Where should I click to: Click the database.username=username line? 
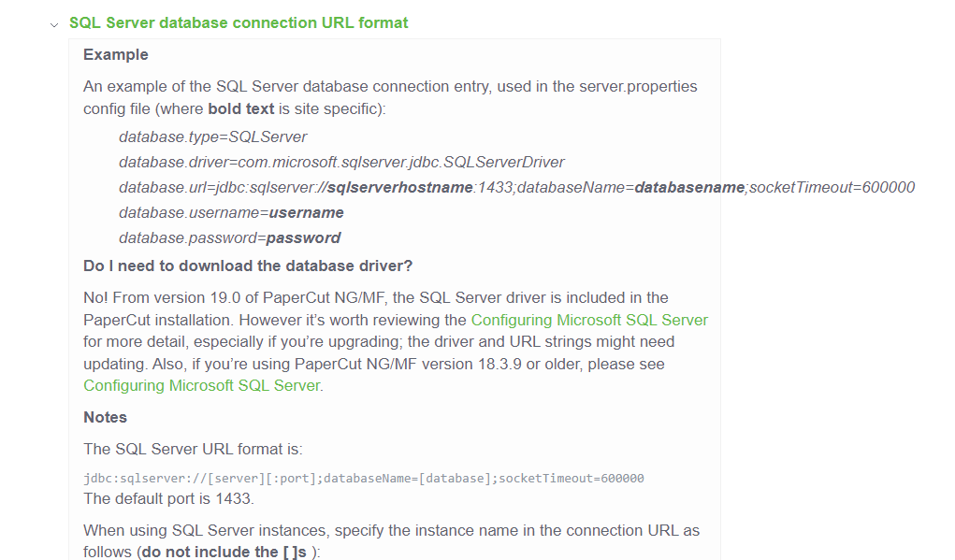231,213
